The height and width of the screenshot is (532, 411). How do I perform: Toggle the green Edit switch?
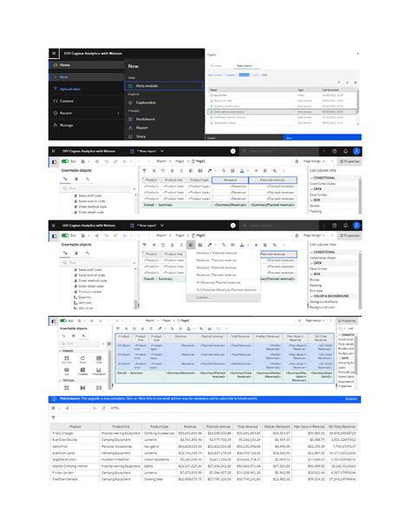65,161
